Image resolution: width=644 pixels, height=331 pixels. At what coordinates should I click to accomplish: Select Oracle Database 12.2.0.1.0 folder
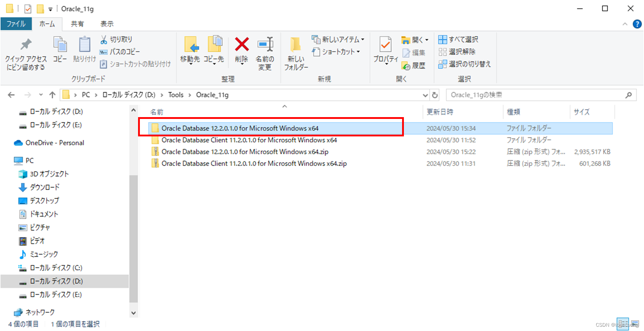coord(380,128)
